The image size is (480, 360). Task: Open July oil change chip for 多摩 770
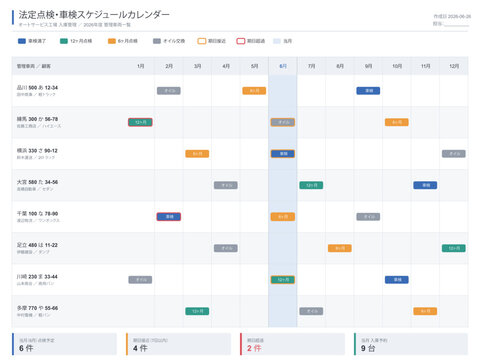click(311, 311)
